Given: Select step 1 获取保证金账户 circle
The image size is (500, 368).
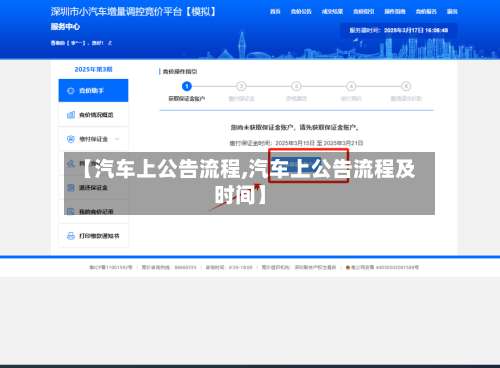Looking at the screenshot, I should 187,86.
